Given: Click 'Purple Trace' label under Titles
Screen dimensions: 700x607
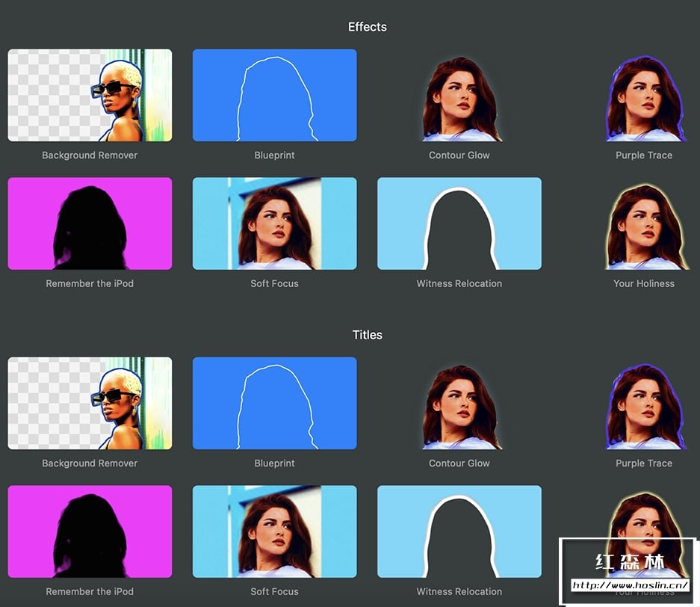Looking at the screenshot, I should click(644, 463).
